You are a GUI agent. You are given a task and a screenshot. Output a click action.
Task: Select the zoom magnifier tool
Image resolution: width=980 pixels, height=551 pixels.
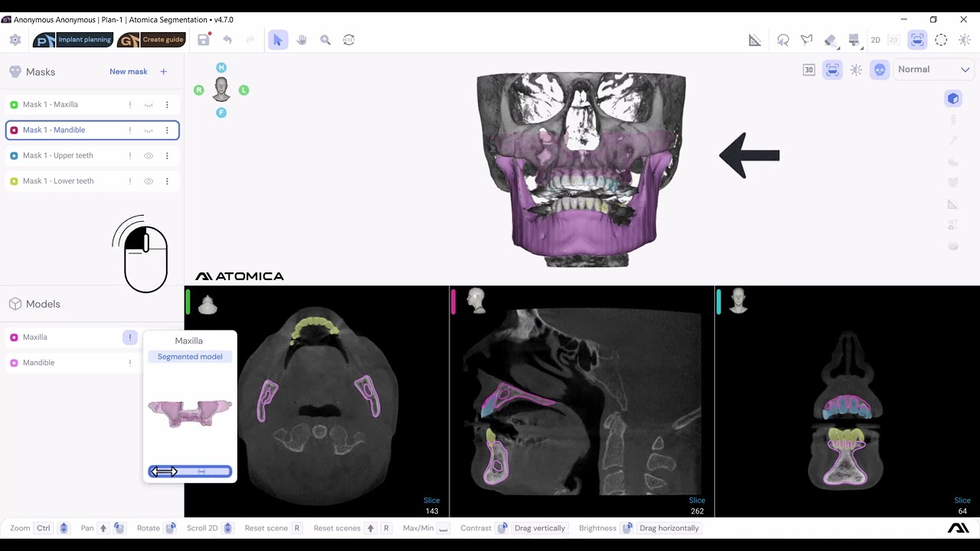(x=325, y=40)
